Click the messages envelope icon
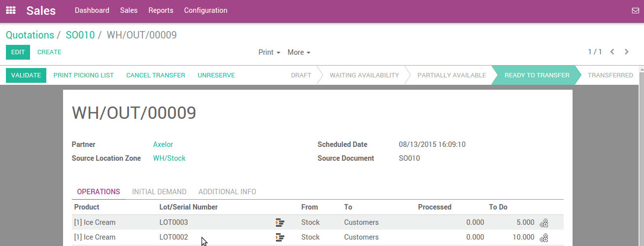 coord(635,10)
